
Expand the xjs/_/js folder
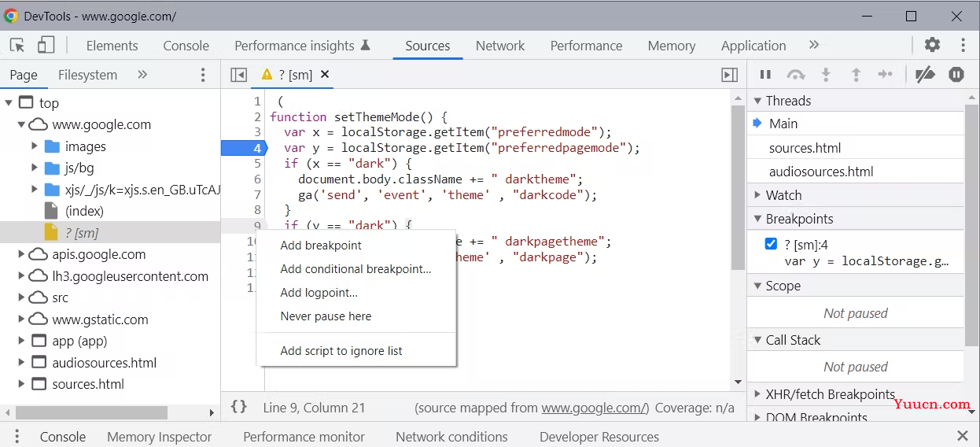[x=35, y=189]
